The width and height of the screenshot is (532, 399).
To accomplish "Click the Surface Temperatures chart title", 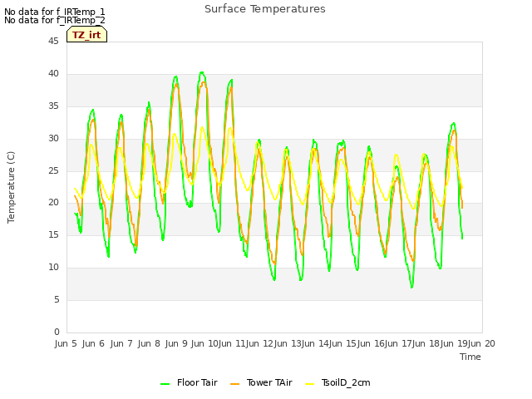I will 265,9.
